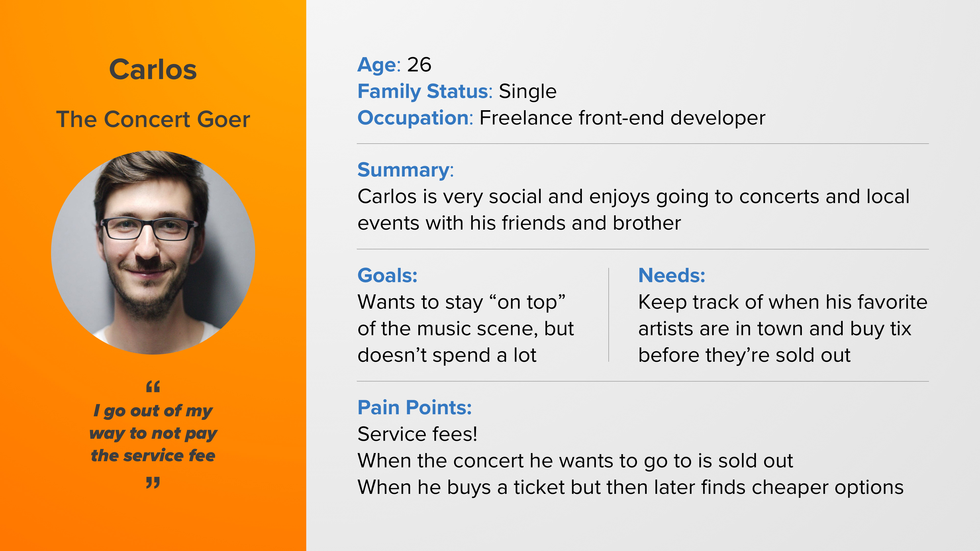Select Carlos's circular profile photo

point(153,253)
